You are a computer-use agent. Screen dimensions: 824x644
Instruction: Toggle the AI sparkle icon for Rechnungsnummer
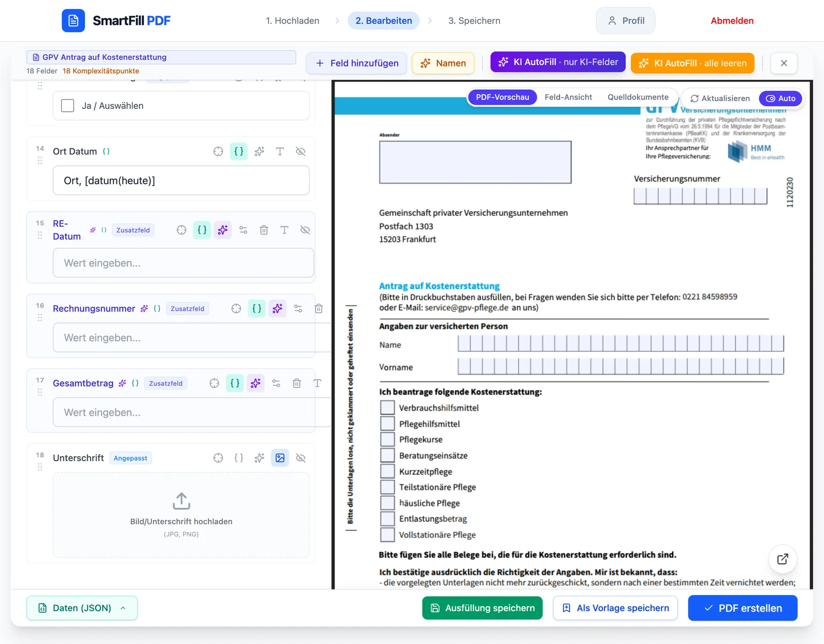pos(278,309)
